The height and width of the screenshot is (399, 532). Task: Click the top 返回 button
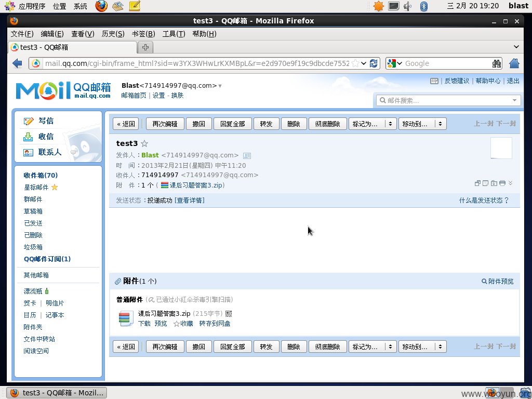(x=126, y=124)
